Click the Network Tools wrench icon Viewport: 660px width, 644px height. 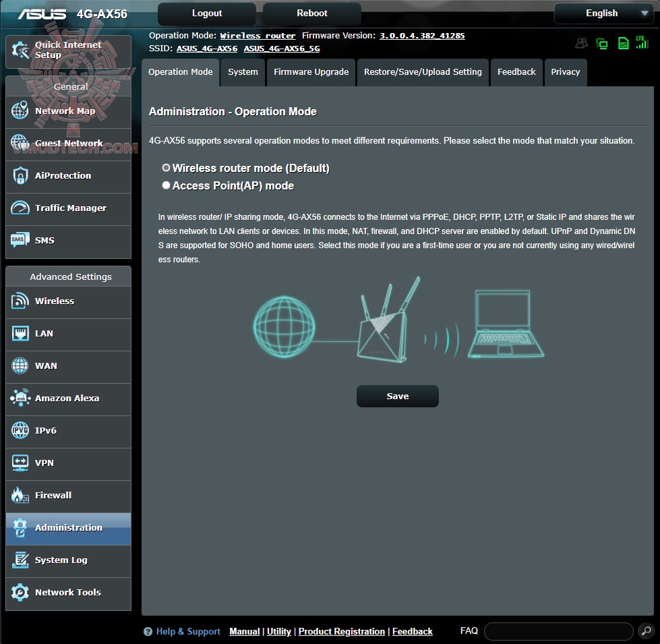pos(20,592)
